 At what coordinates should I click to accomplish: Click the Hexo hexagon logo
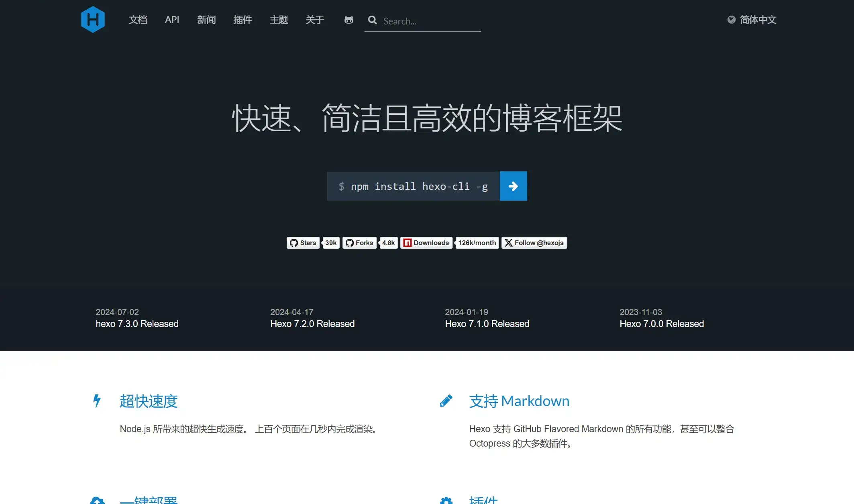pyautogui.click(x=93, y=19)
